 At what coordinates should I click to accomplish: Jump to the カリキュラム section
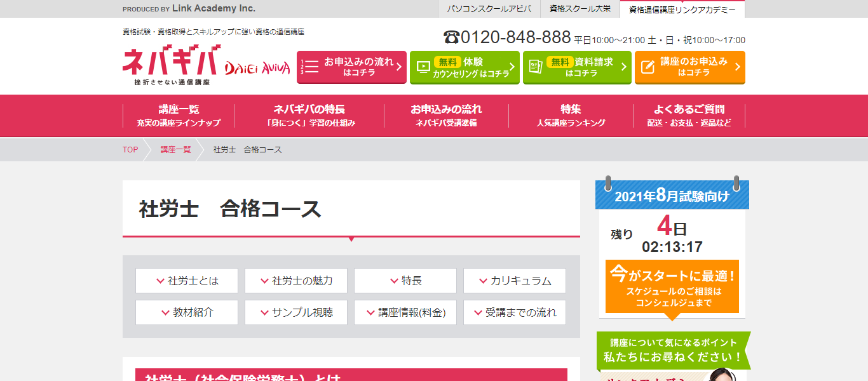[x=515, y=281]
